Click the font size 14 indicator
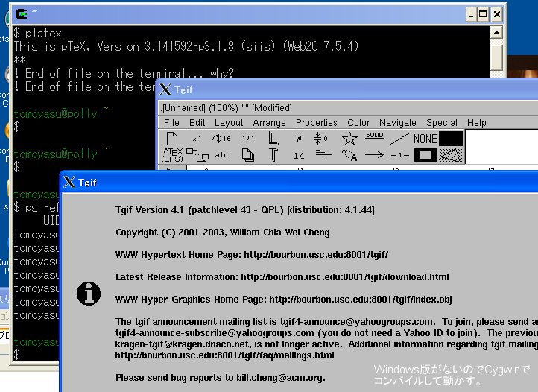 [x=299, y=156]
